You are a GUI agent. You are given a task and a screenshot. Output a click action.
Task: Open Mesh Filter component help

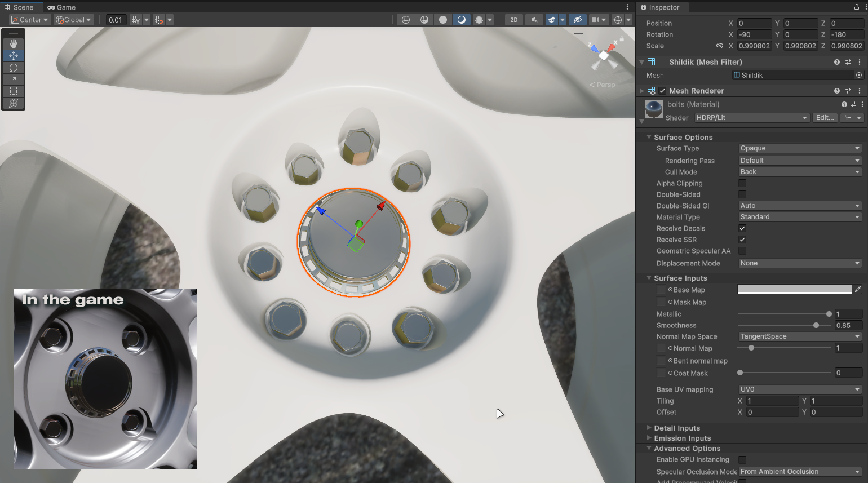click(837, 62)
